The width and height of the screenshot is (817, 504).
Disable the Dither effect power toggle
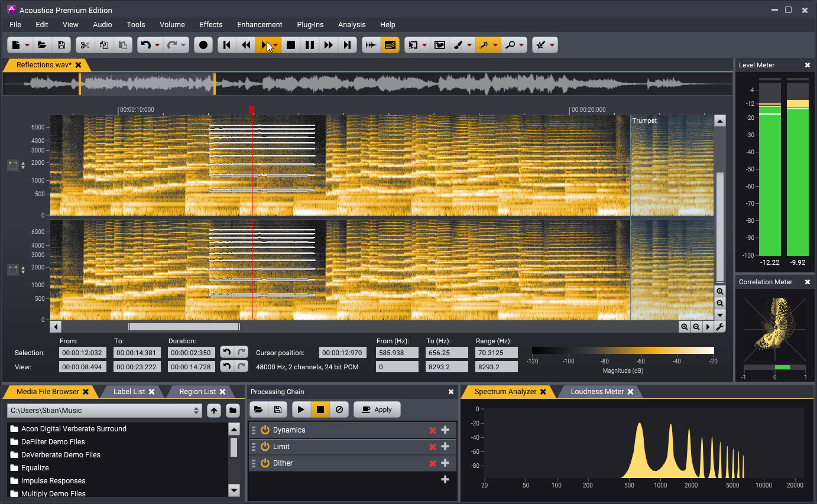click(x=265, y=463)
